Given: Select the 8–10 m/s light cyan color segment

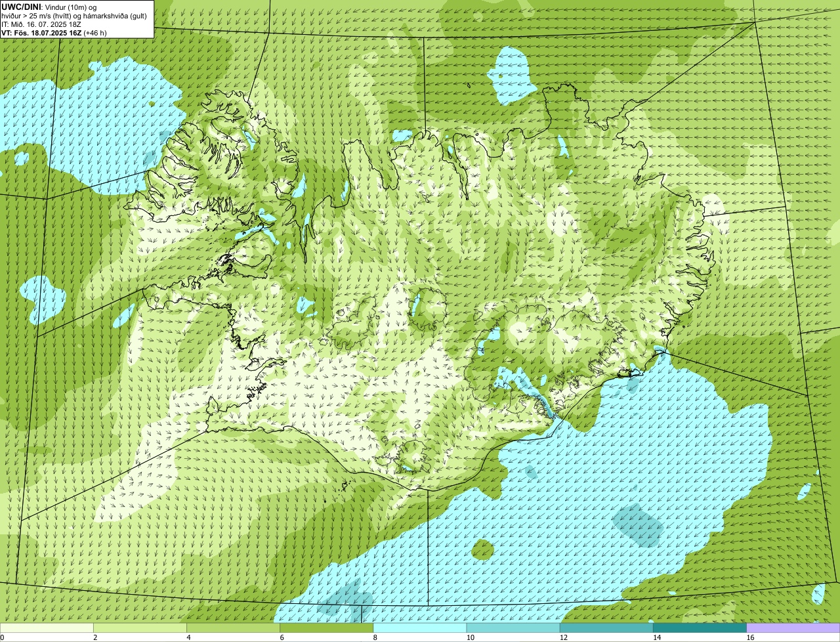Looking at the screenshot, I should coord(420,628).
